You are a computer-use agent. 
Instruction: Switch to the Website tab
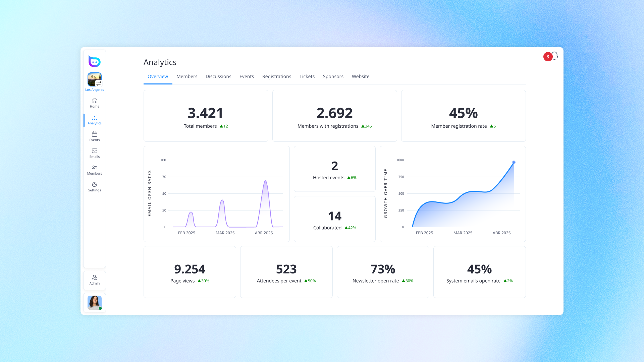(360, 76)
